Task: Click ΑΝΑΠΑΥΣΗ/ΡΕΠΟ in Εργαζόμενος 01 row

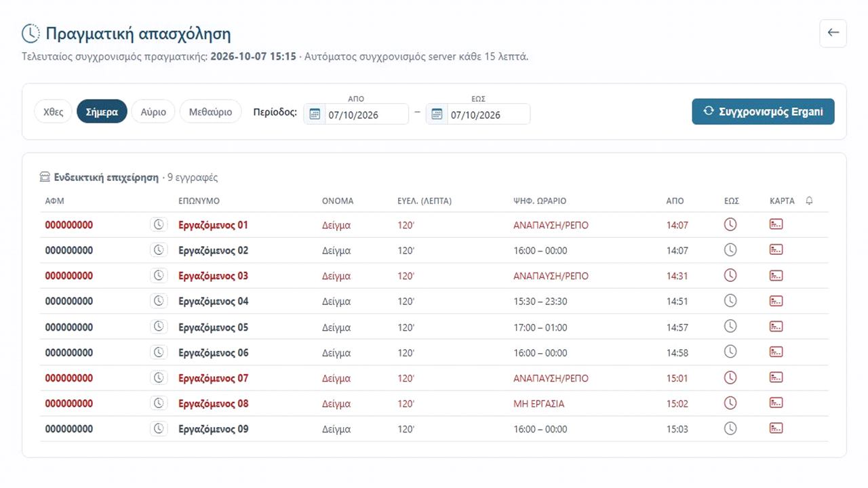Action: click(x=551, y=225)
